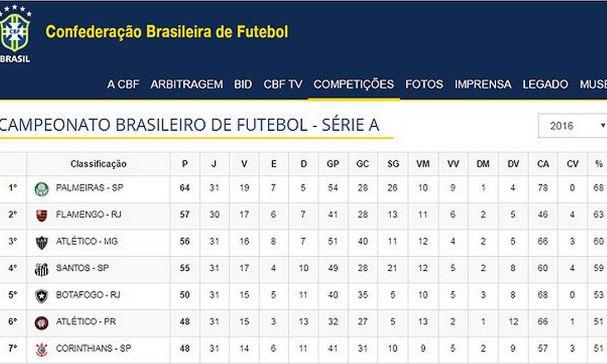Click the Classificação column header
607x364 pixels.
[x=98, y=164]
